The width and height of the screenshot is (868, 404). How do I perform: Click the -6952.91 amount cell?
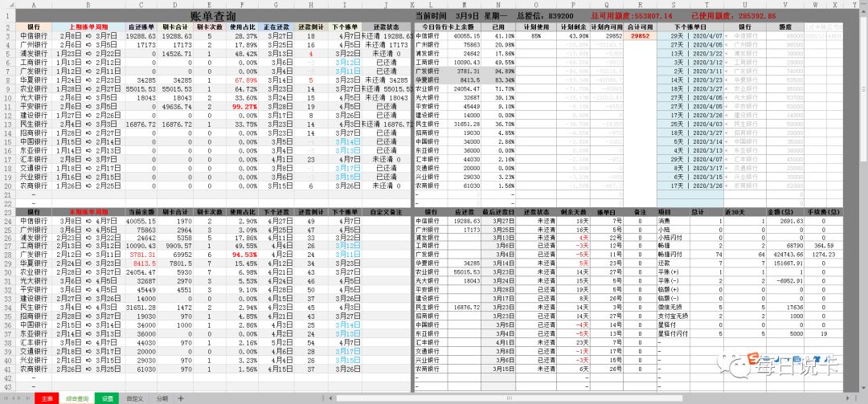click(785, 280)
